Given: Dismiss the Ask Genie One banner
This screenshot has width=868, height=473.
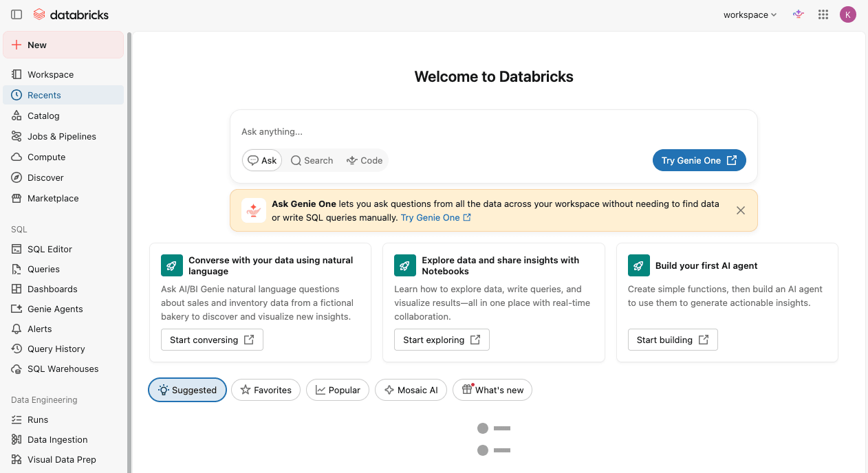Looking at the screenshot, I should pos(741,210).
